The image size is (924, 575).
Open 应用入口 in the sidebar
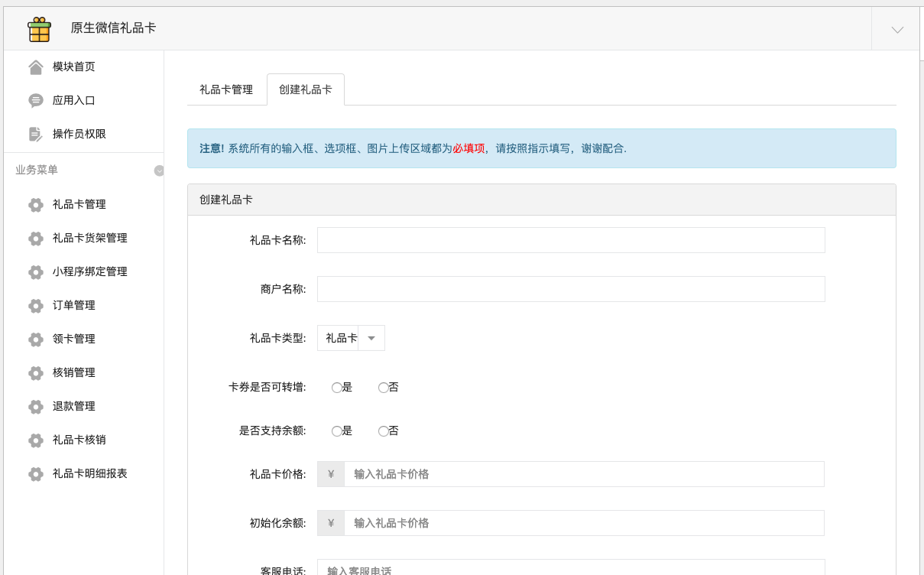[74, 101]
